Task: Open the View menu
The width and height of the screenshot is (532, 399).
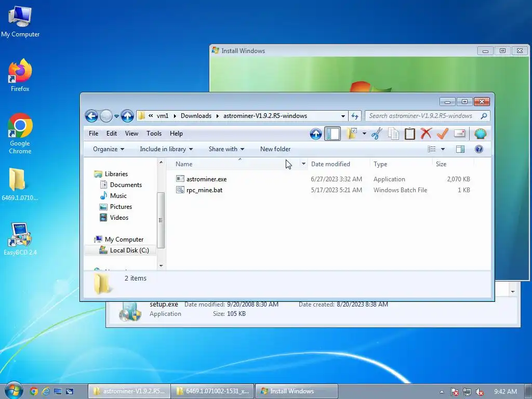Action: [x=131, y=134]
